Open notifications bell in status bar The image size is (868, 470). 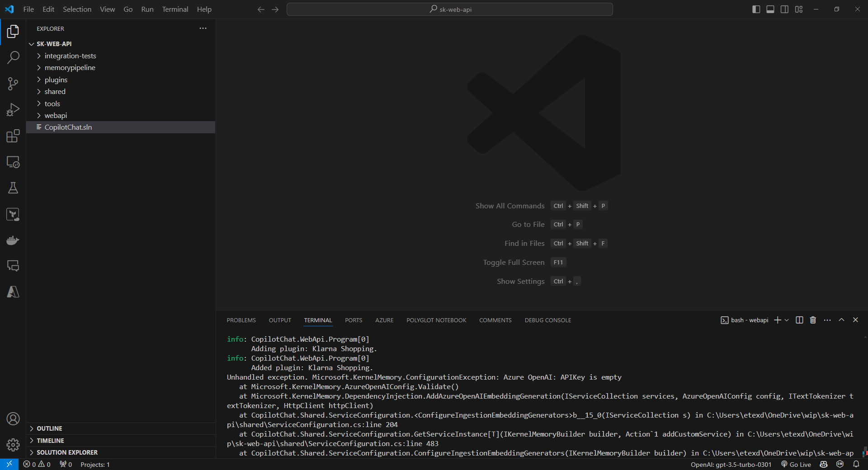click(x=856, y=464)
